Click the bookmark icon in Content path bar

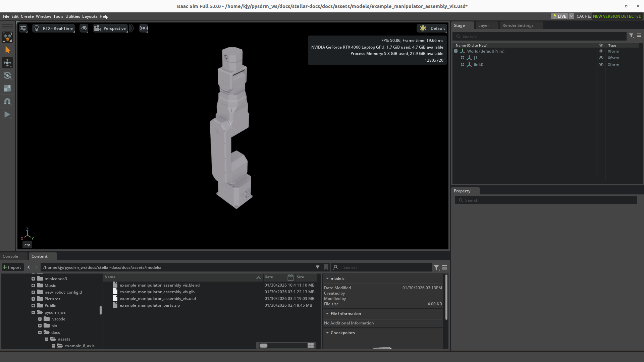326,267
